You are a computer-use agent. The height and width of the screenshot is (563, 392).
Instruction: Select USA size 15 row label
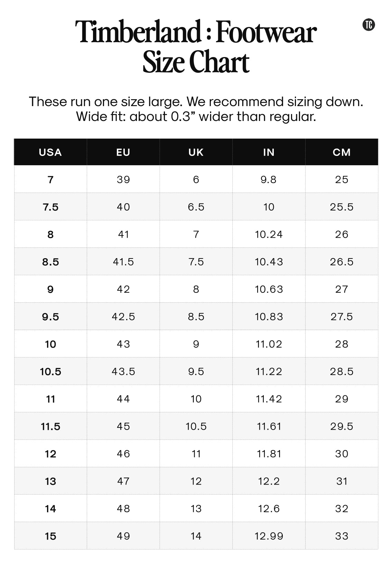click(x=50, y=536)
